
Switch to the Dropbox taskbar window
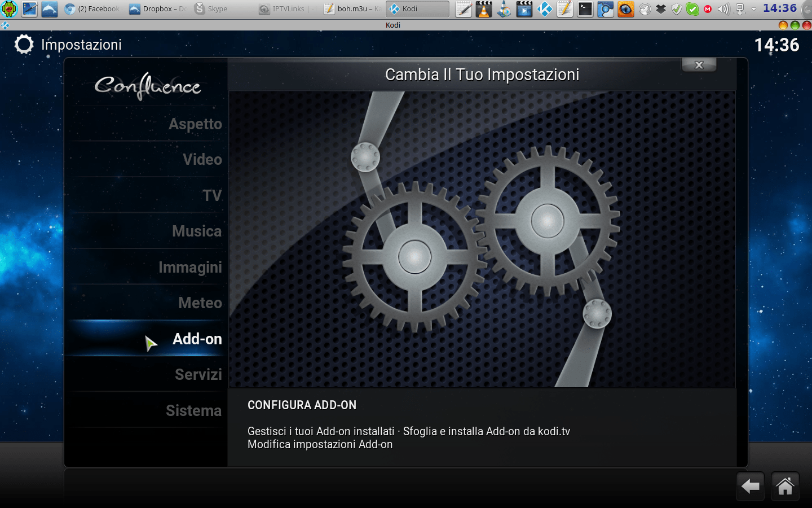click(158, 8)
